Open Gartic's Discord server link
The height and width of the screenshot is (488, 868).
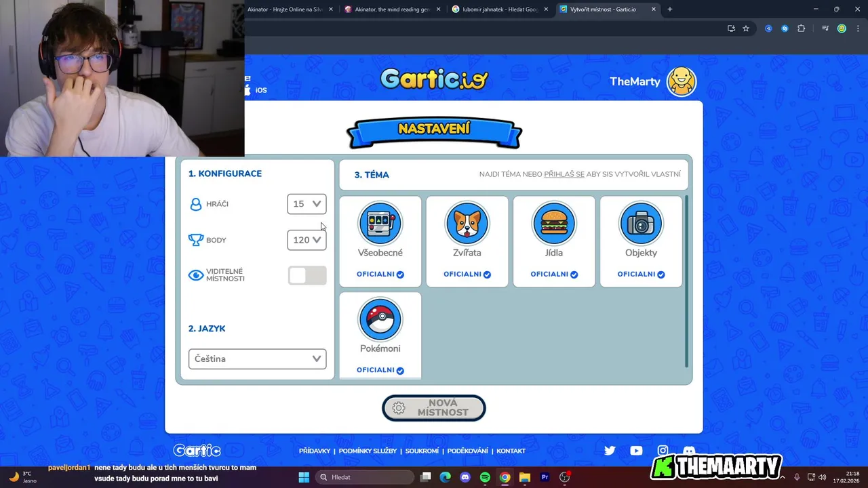point(689,451)
